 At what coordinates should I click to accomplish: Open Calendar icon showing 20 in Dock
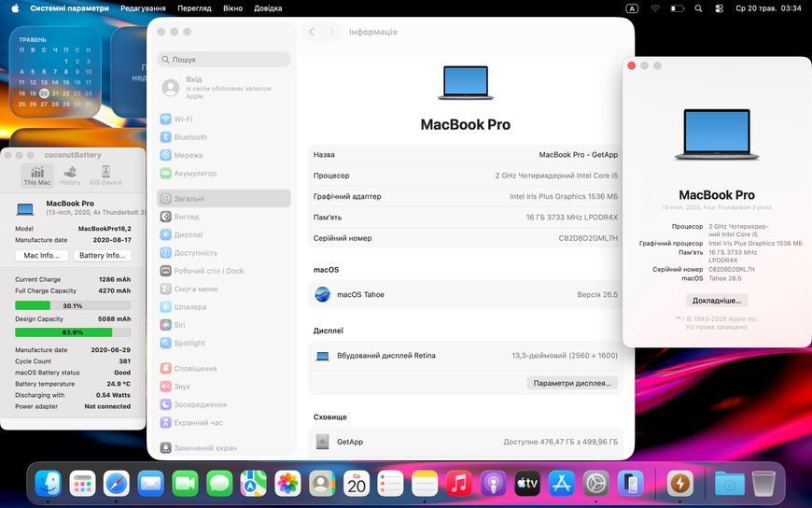coord(357,484)
